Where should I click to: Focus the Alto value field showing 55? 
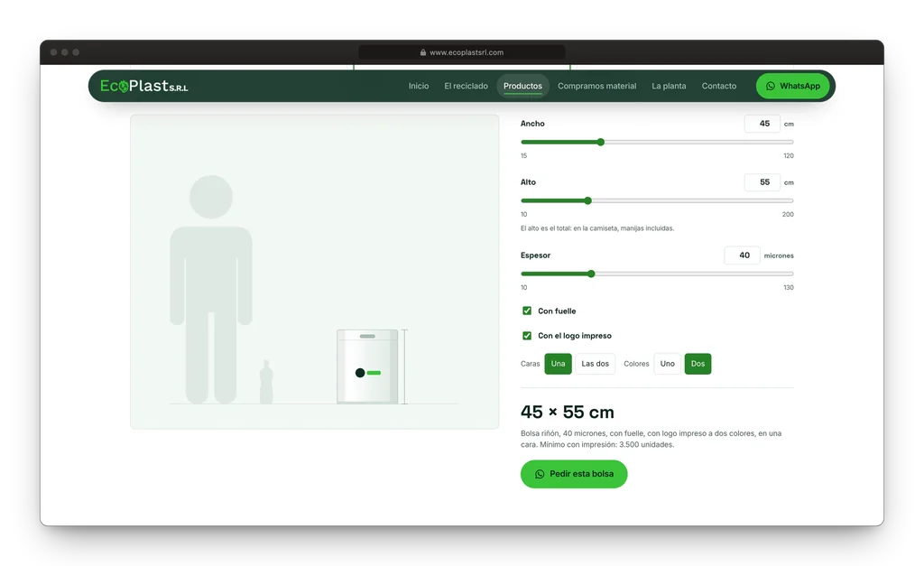click(762, 182)
